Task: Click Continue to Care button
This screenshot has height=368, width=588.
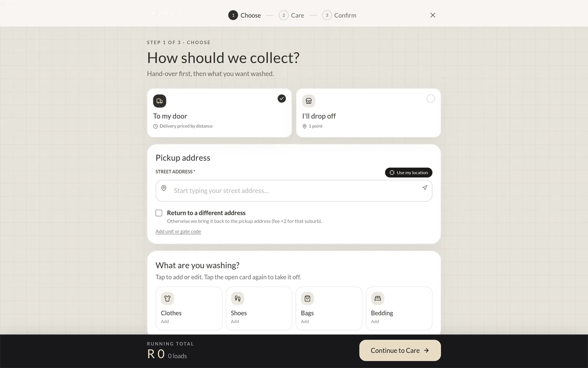Action: (400, 350)
